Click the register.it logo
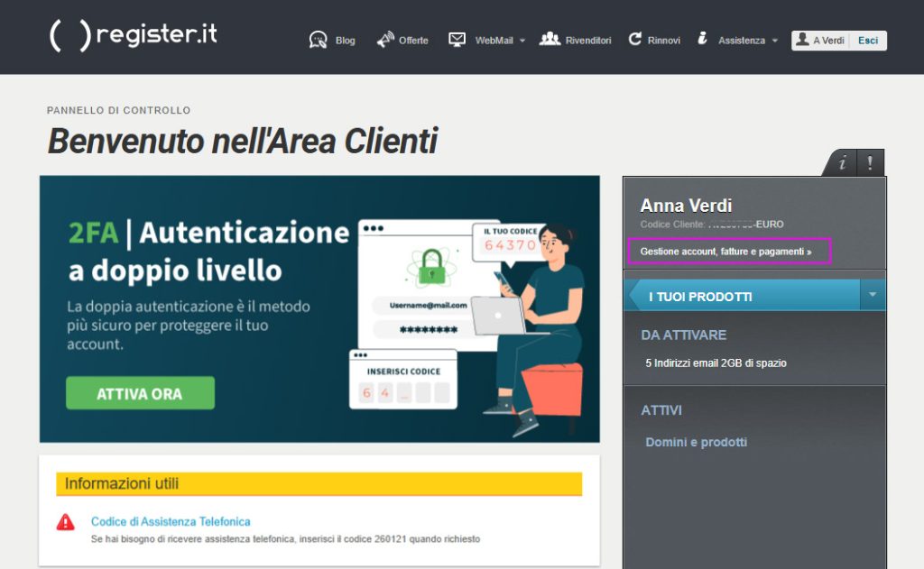The image size is (924, 569). coord(133,35)
